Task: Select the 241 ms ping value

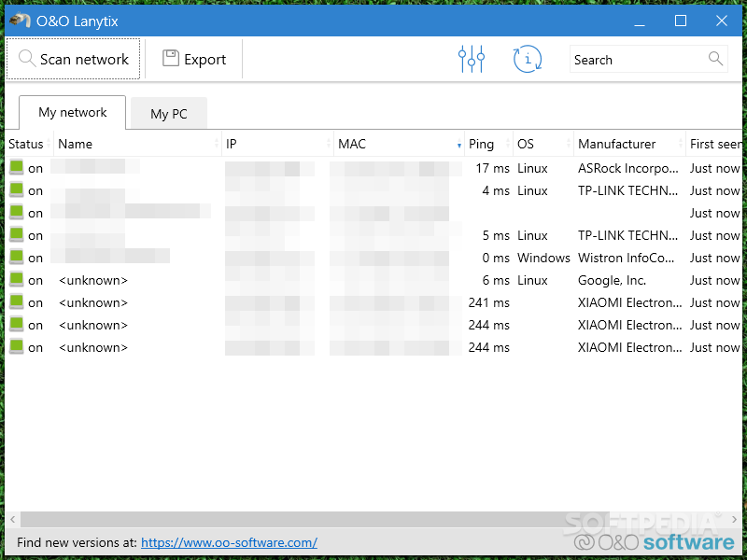Action: (488, 302)
